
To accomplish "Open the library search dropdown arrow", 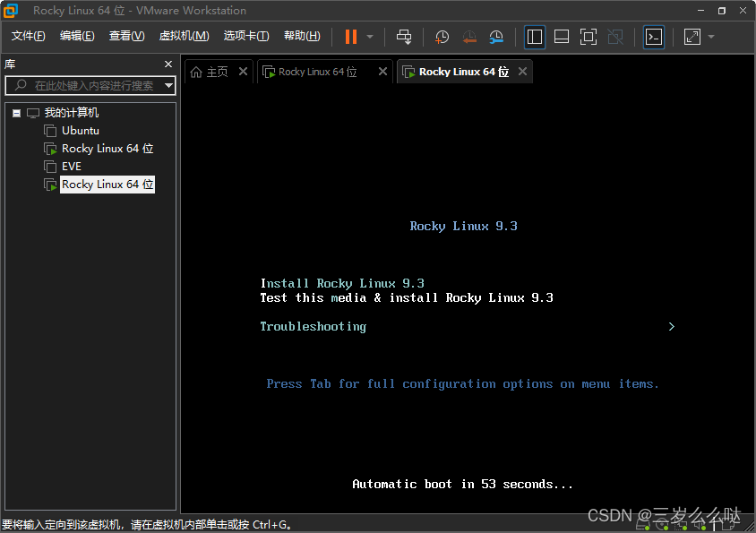I will click(168, 86).
